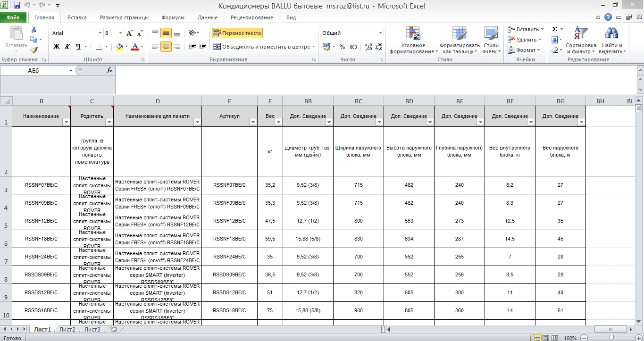Click the yellow fill color bucket
This screenshot has width=644, height=341.
[x=119, y=47]
